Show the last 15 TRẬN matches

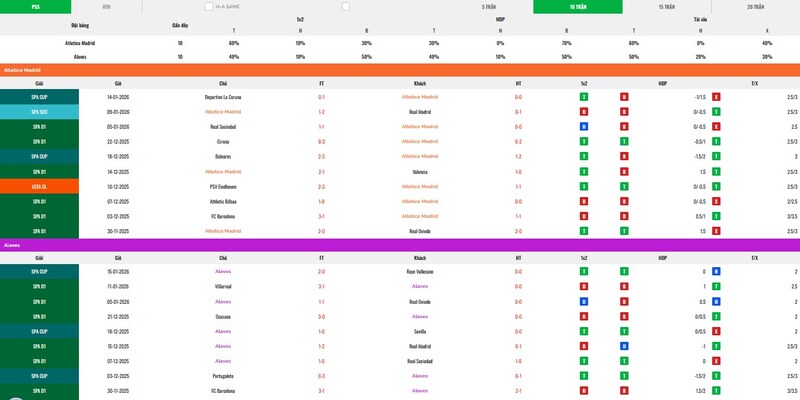666,6
